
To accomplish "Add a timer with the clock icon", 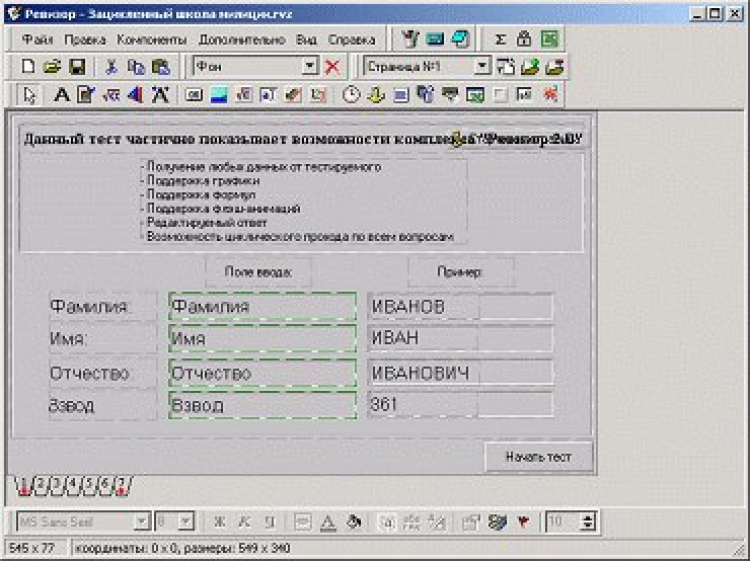I will coord(351,95).
